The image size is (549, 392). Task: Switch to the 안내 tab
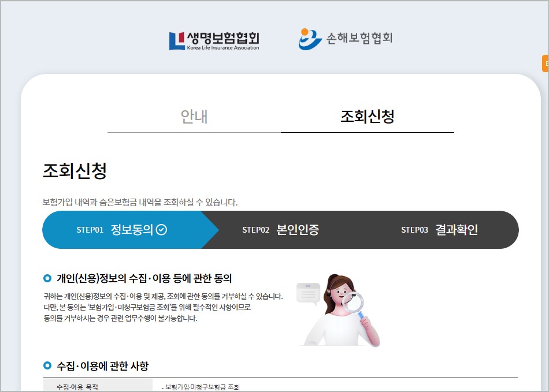point(193,117)
